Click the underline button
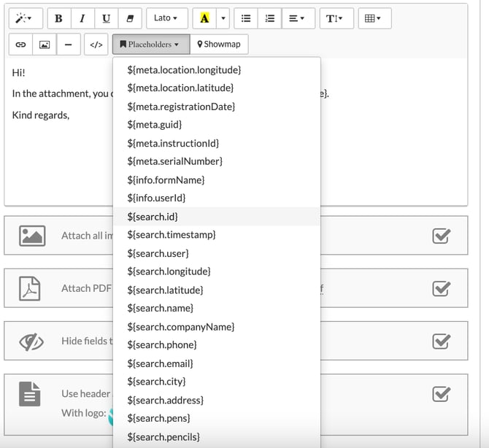489x448 pixels. (107, 19)
